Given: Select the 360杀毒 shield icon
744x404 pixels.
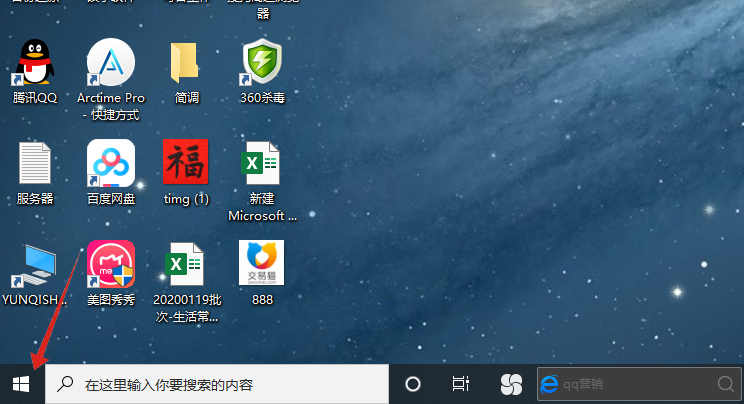Looking at the screenshot, I should pos(262,62).
